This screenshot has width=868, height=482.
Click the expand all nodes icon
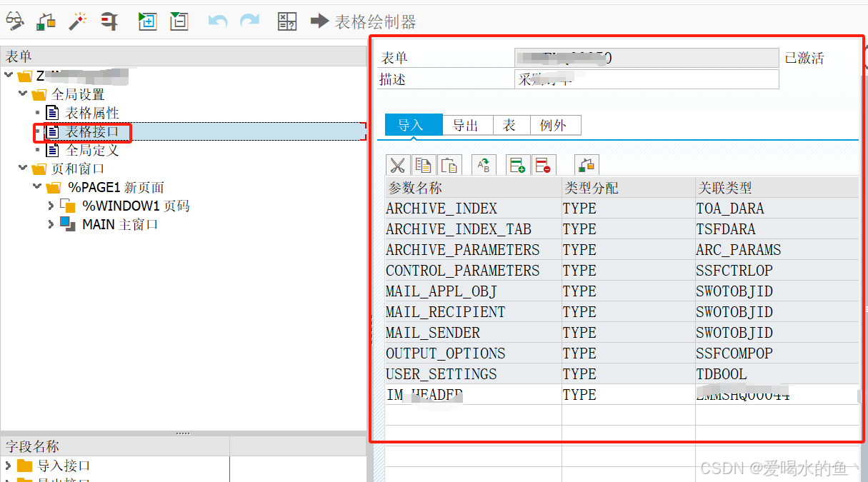[147, 21]
